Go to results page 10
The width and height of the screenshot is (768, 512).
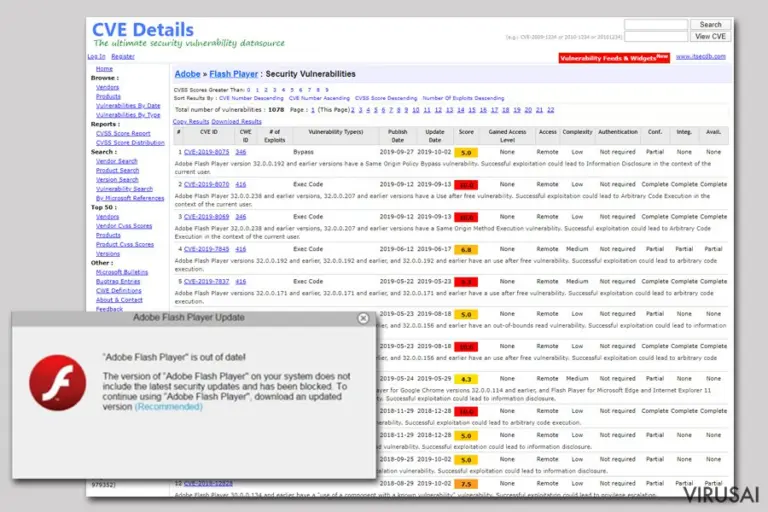(x=415, y=110)
